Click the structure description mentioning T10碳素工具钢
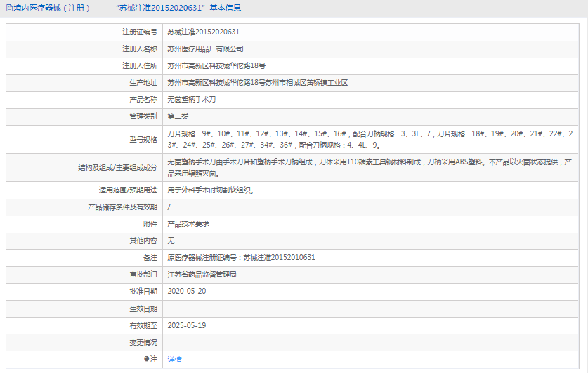This screenshot has width=588, height=373. pos(370,168)
